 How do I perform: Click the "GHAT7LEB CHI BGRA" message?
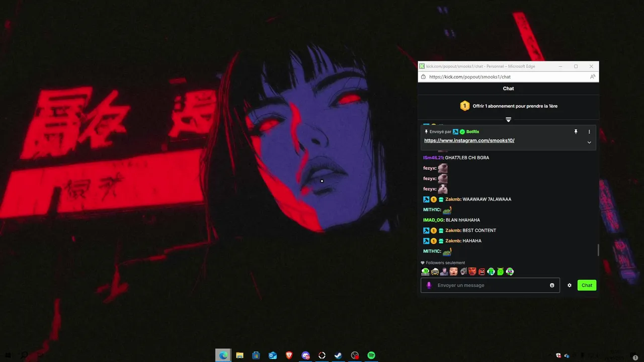pos(467,158)
